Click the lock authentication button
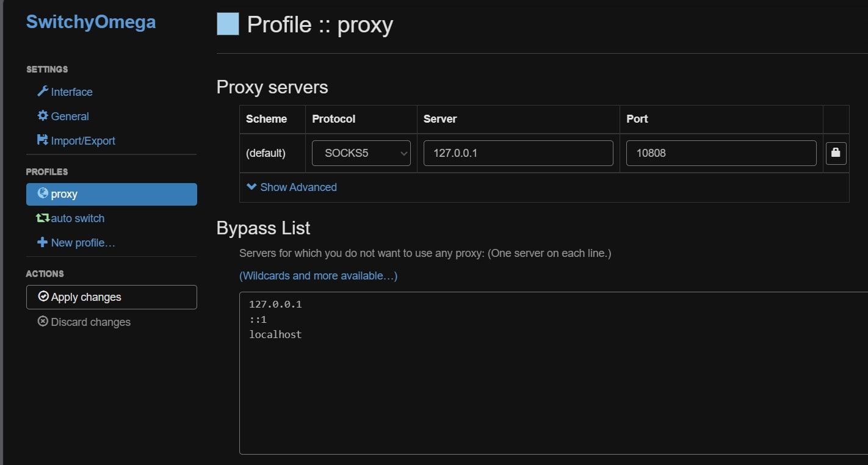This screenshot has width=868, height=465. tap(836, 153)
